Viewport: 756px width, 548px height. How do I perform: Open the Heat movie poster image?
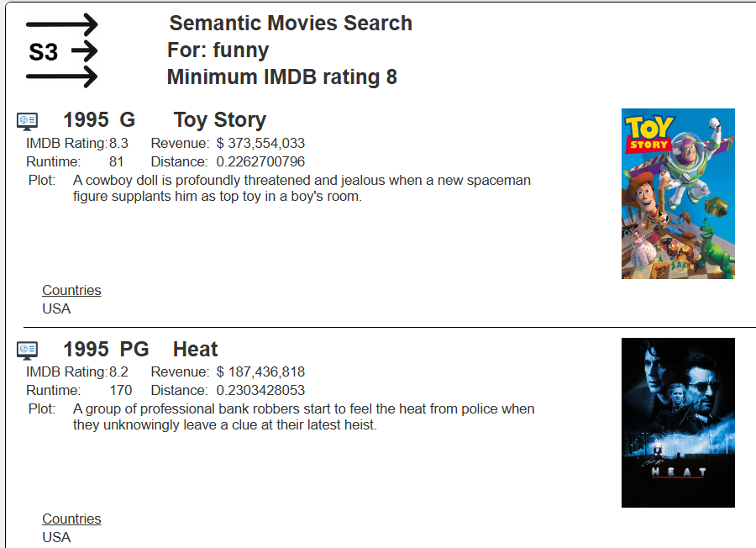678,423
